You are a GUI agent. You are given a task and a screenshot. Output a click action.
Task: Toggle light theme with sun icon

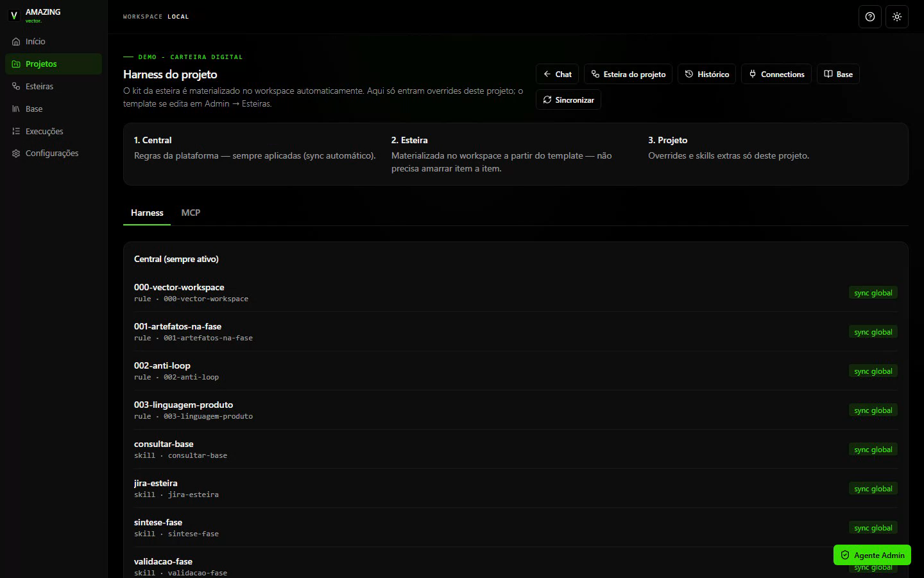[x=897, y=17]
